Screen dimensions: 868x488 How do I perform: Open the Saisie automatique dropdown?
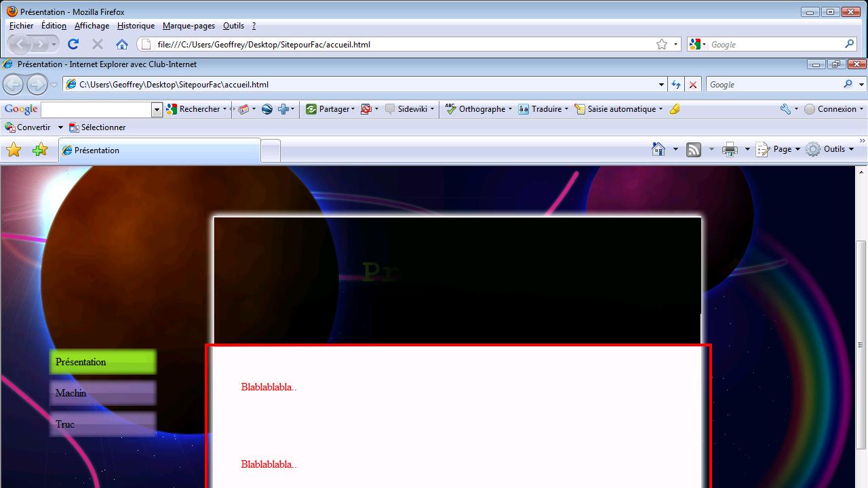point(660,109)
